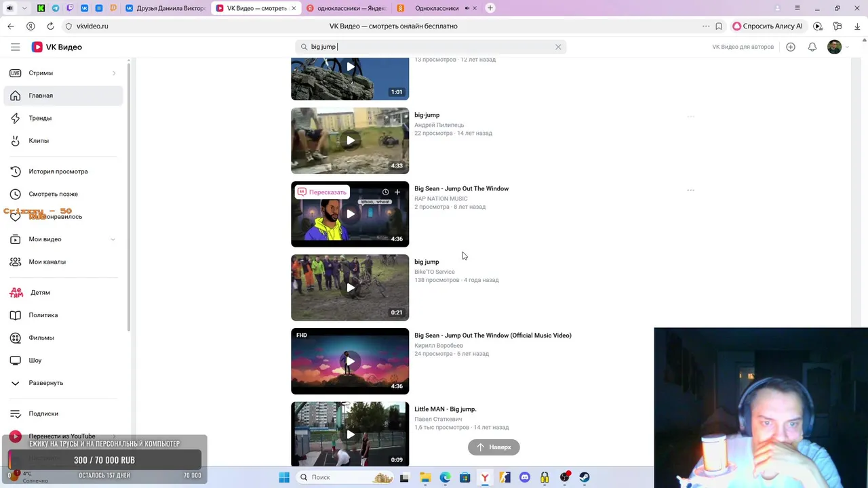Open options dots for 'Big Sean - Jump Out The Window'

690,190
